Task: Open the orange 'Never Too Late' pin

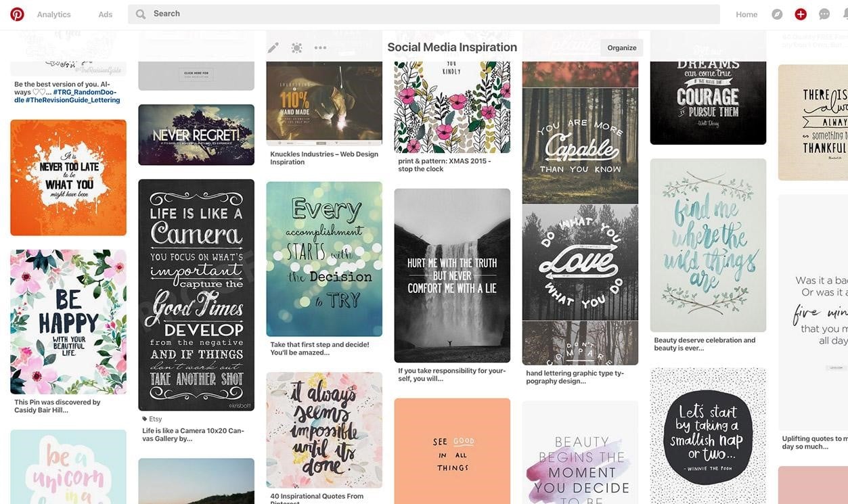Action: coord(68,178)
